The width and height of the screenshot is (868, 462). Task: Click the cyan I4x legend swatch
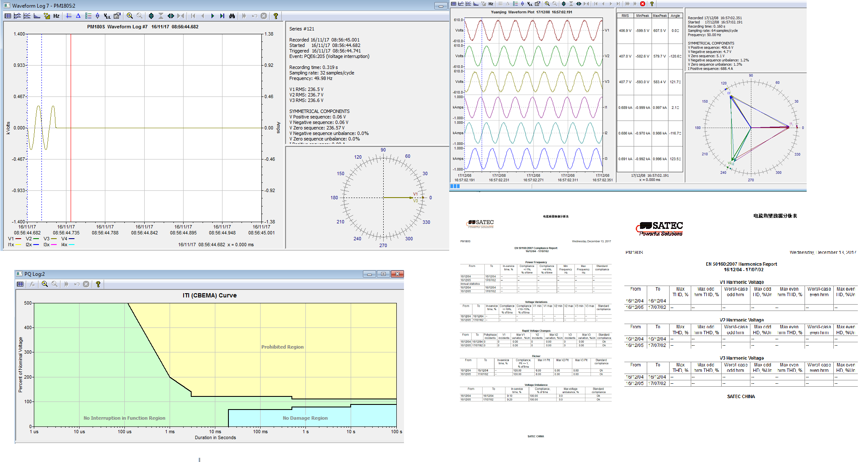coord(71,245)
